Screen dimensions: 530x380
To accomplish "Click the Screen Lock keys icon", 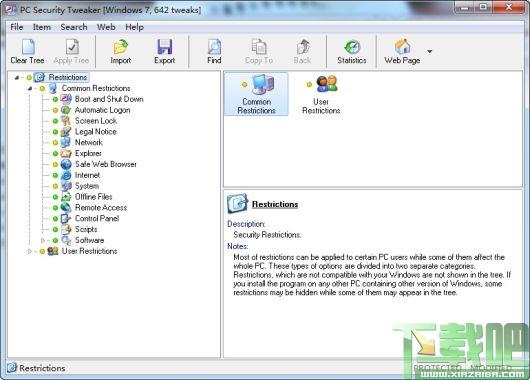I will [66, 121].
